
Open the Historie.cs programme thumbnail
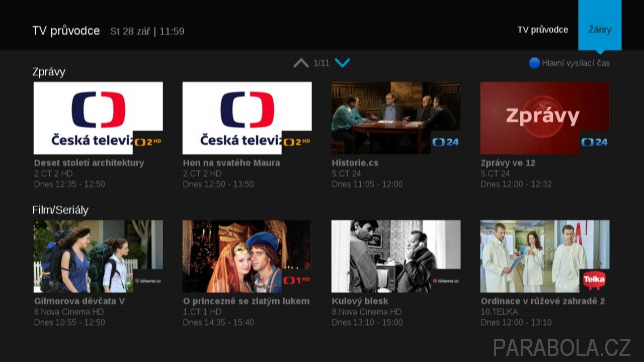pos(396,118)
